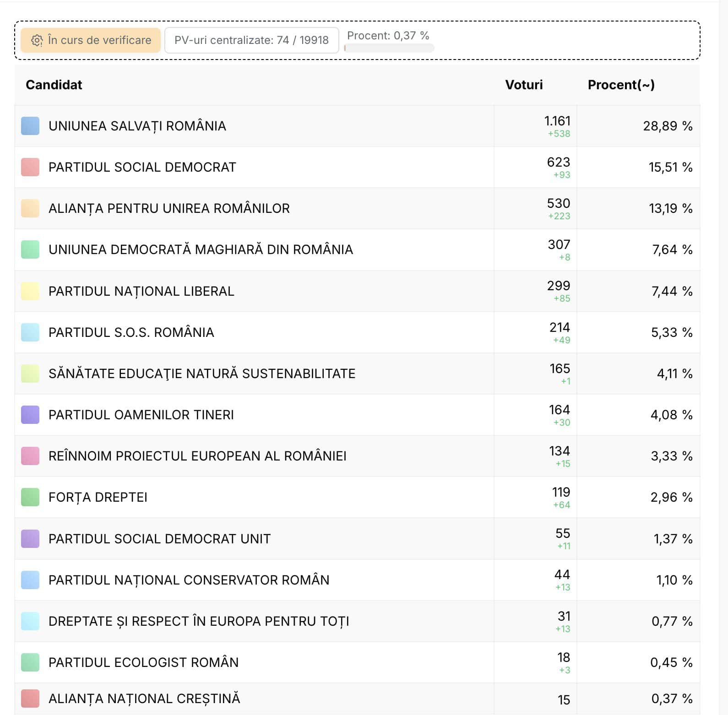
Task: Click the Voturi column header
Action: point(524,85)
